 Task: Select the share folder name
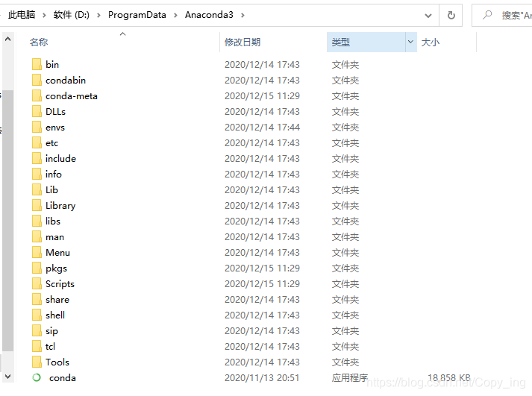(x=57, y=299)
